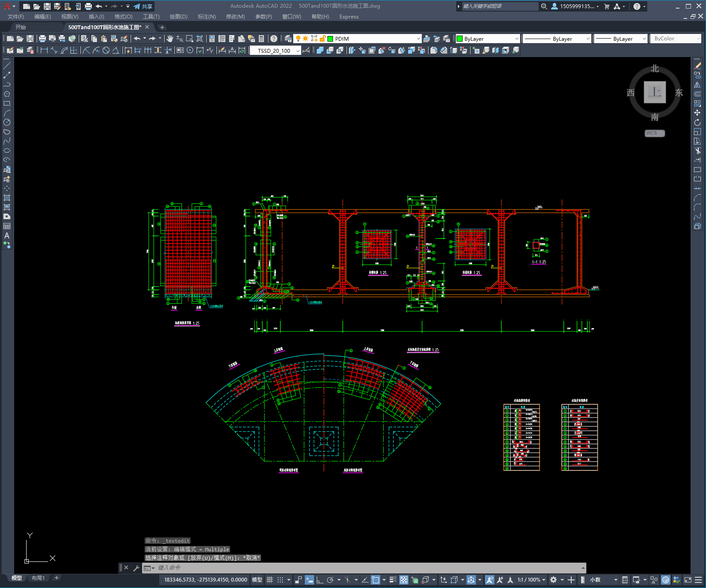
Task: Click the user account 1505999135 button
Action: pyautogui.click(x=575, y=6)
